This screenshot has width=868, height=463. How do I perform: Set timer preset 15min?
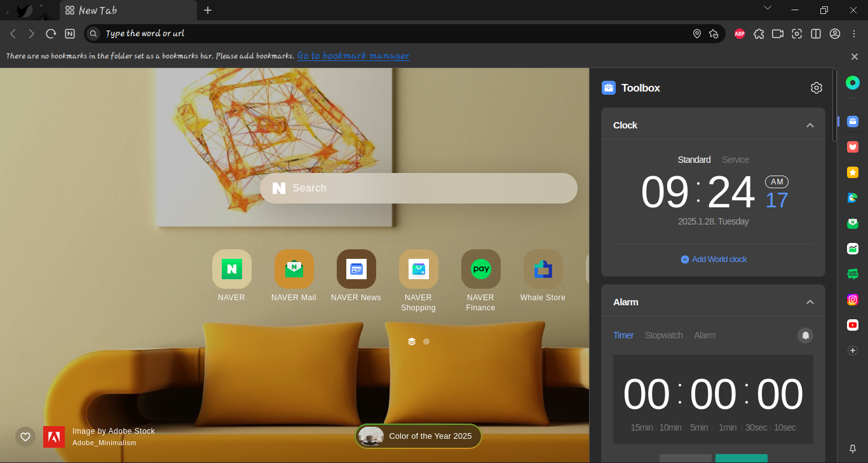642,427
